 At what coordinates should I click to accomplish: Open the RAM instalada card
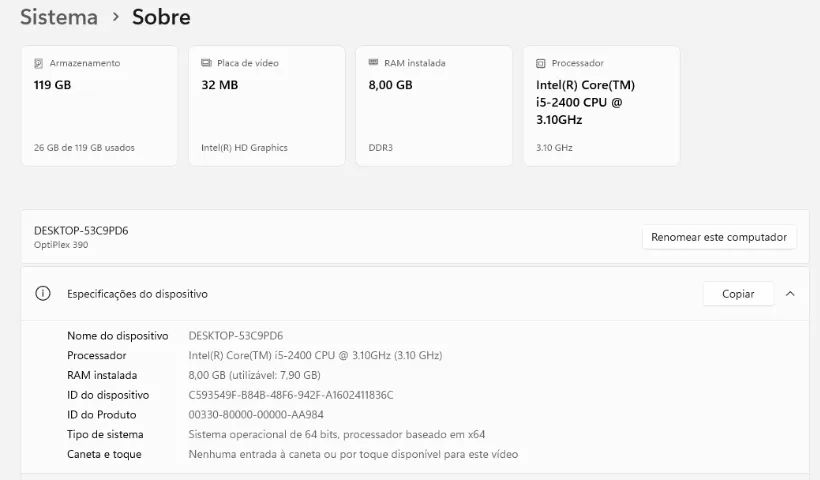click(434, 106)
